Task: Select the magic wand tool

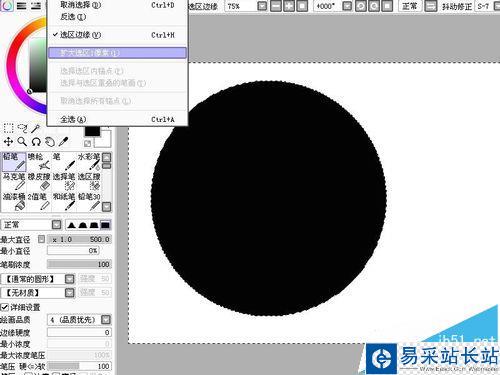Action: pos(36,128)
